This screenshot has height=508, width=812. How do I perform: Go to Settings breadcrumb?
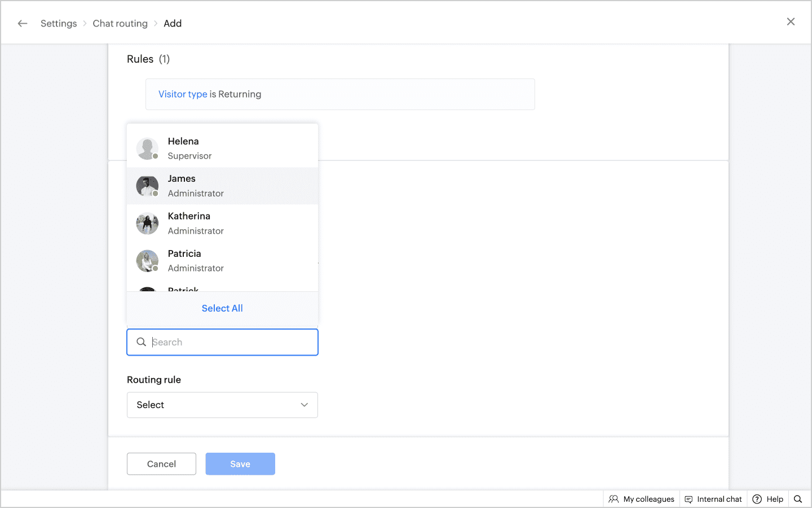click(59, 23)
